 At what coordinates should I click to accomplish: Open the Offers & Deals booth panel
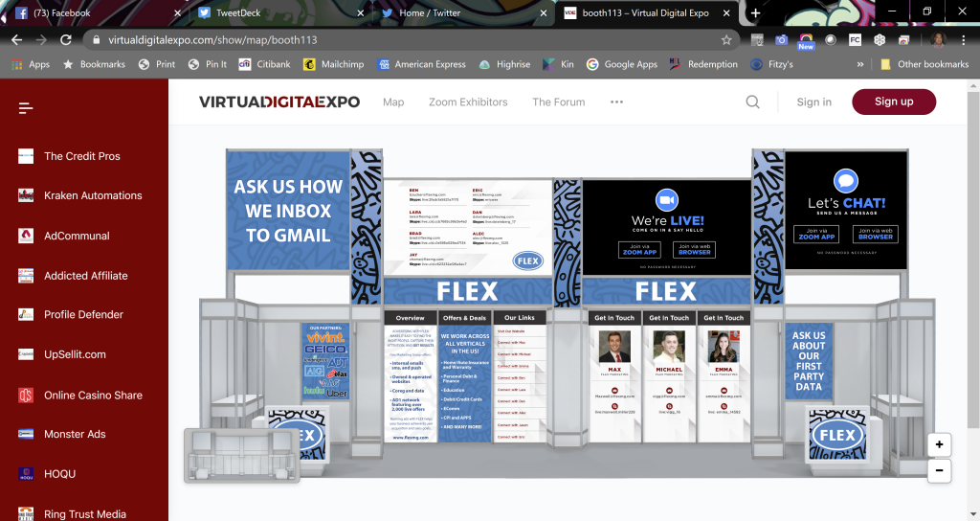click(464, 377)
